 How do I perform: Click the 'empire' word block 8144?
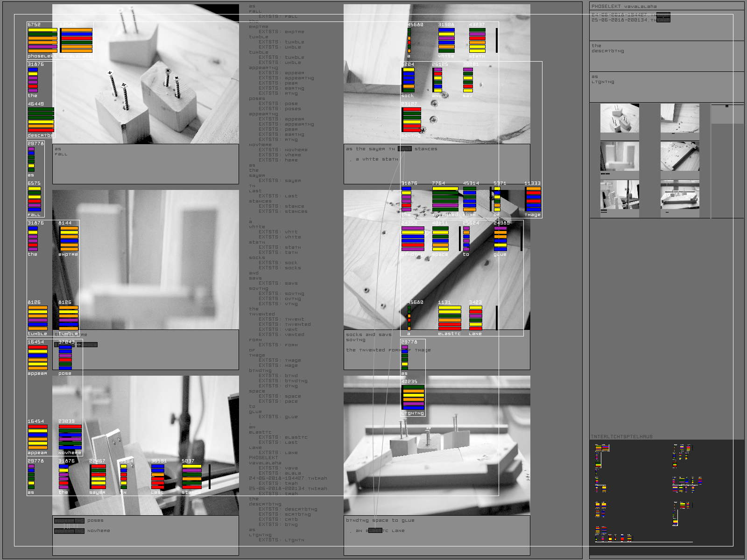click(69, 238)
